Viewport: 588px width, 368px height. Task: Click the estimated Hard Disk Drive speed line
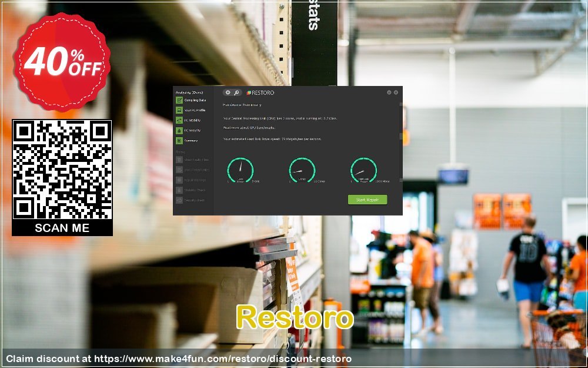click(x=272, y=139)
